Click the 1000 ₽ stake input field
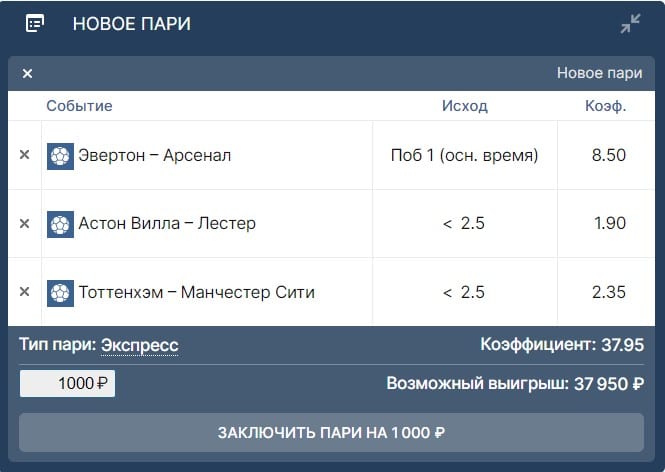This screenshot has width=665, height=472. [x=67, y=384]
